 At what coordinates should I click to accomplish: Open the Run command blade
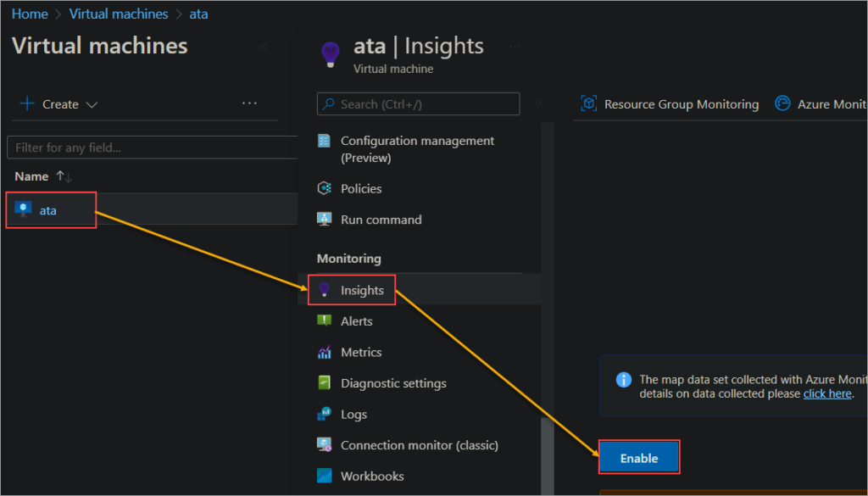380,219
